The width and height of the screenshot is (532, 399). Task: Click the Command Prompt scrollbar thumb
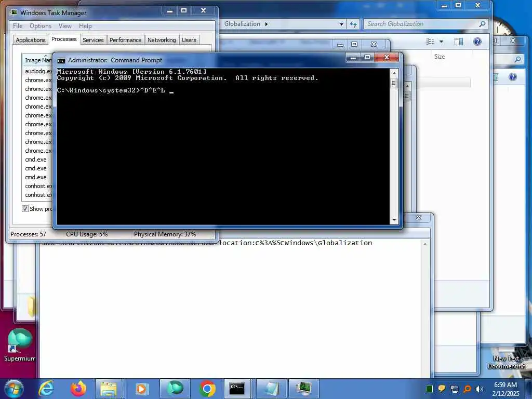coord(394,83)
